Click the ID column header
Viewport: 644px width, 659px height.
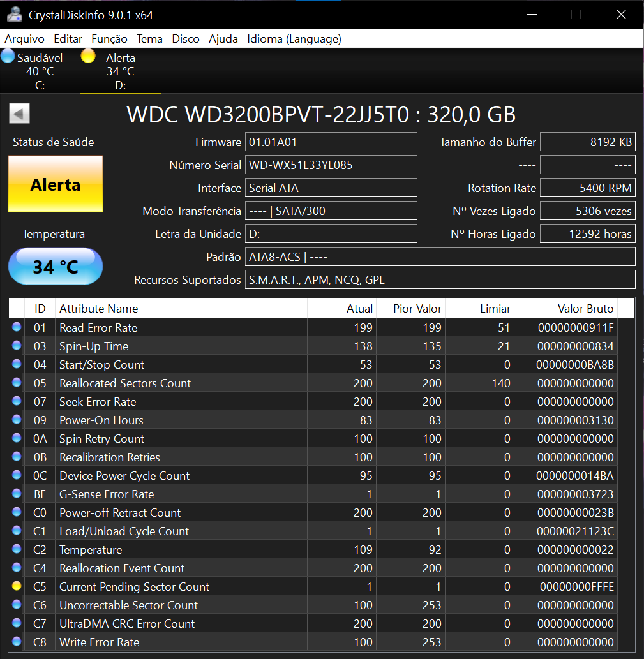click(x=40, y=309)
